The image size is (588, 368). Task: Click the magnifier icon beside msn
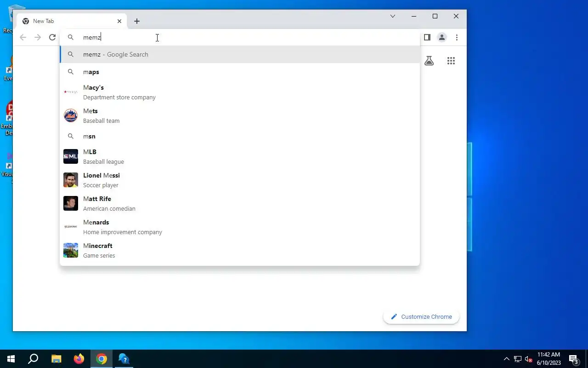coord(71,136)
